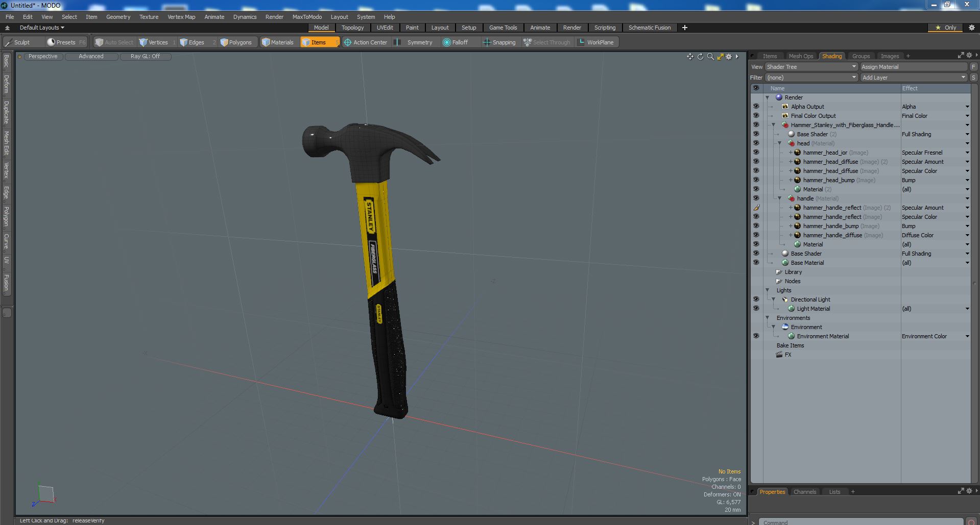This screenshot has height=525, width=980.
Task: Click the Assign Material button
Action: click(x=914, y=67)
